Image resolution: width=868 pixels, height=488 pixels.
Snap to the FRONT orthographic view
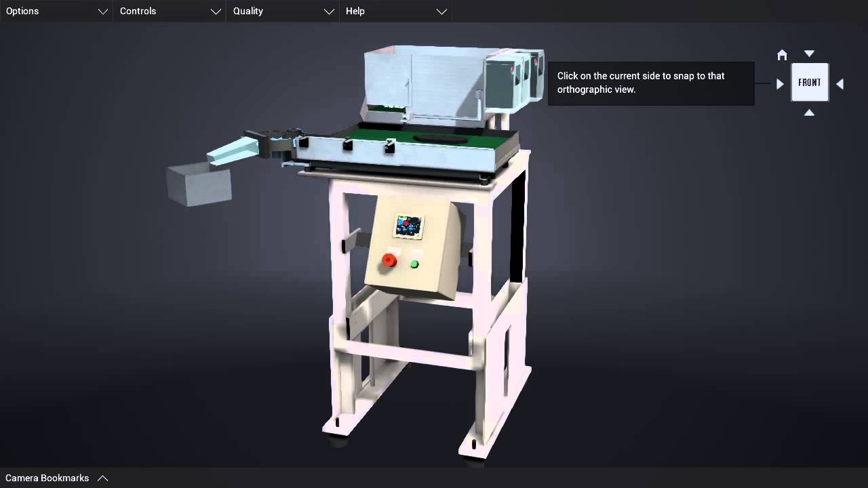click(810, 83)
